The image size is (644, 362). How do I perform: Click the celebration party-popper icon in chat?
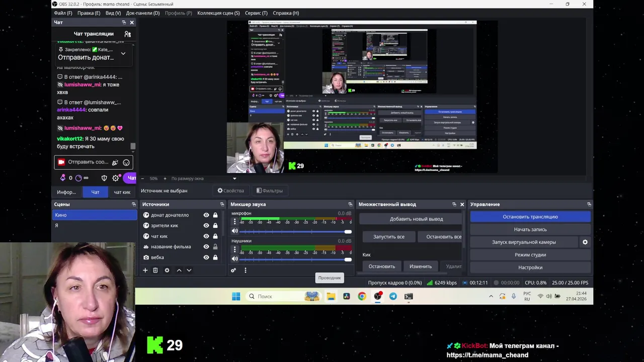pos(115,162)
